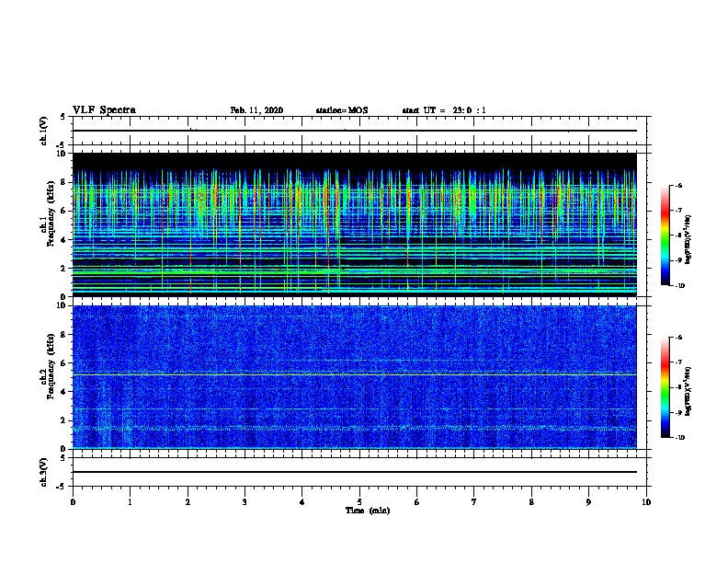Viewport: 728px width, 563px height.
Task: Select the "start UT = 23:0 :1" text
Action: pos(444,110)
